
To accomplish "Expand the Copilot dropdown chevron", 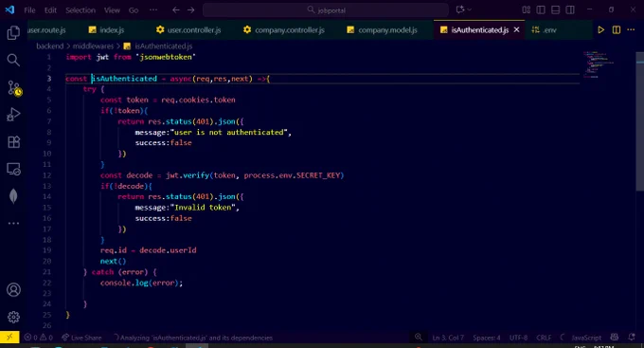I will (470, 9).
